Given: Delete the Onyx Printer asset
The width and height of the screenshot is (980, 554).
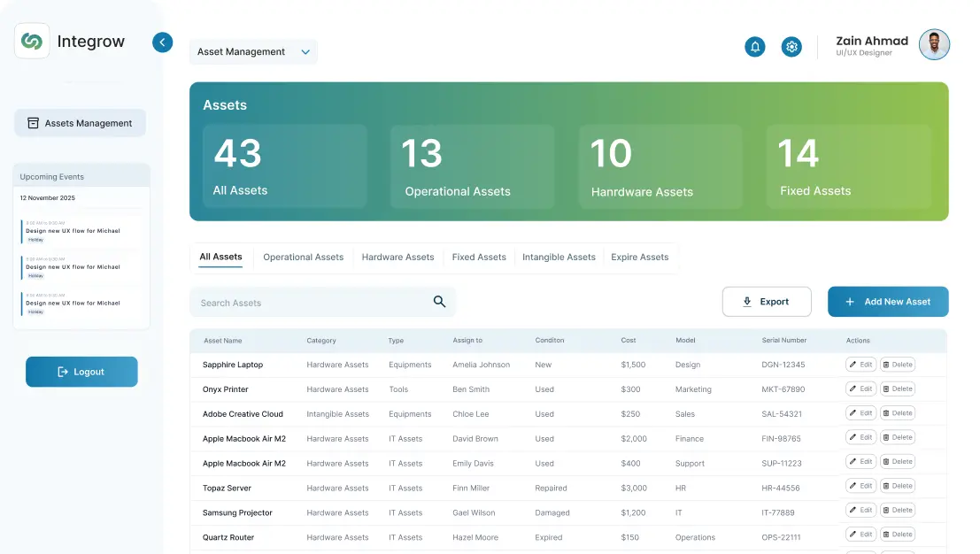Looking at the screenshot, I should (x=897, y=389).
